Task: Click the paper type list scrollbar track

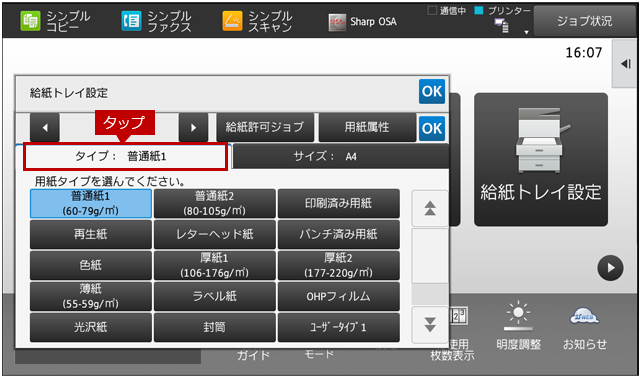Action: coord(430,267)
